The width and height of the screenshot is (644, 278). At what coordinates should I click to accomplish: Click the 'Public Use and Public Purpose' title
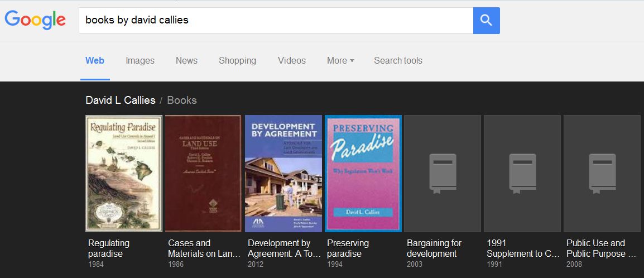pyautogui.click(x=602, y=248)
